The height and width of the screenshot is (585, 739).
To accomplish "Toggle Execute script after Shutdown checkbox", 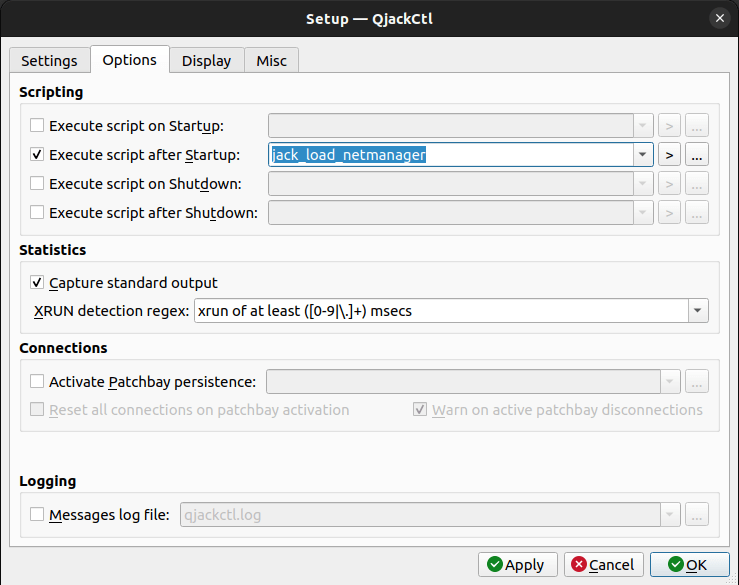I will 38,213.
